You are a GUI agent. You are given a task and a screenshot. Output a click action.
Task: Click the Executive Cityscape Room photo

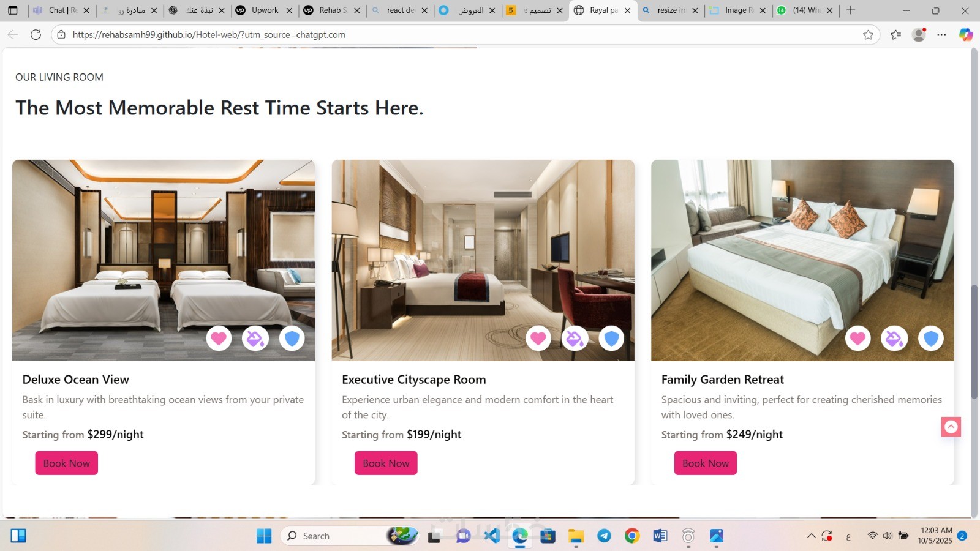click(x=483, y=260)
